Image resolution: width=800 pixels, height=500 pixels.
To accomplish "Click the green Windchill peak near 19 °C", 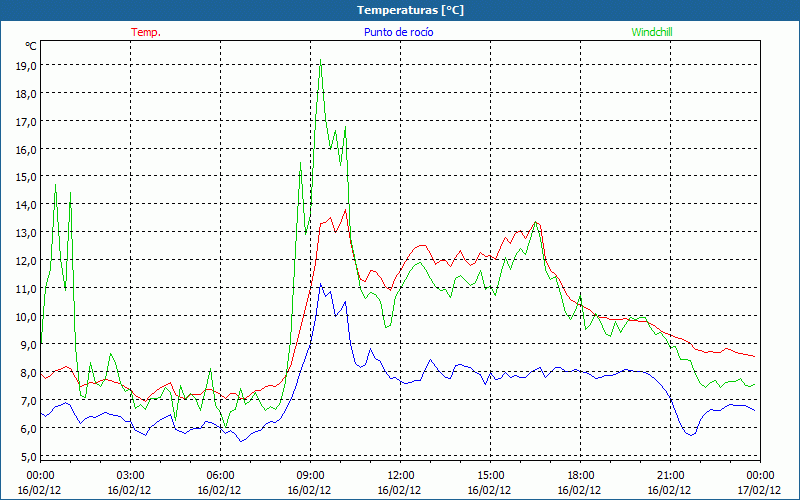I will pyautogui.click(x=320, y=60).
